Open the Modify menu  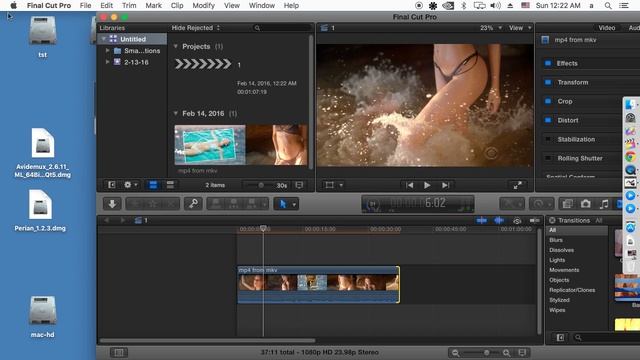[x=203, y=5]
